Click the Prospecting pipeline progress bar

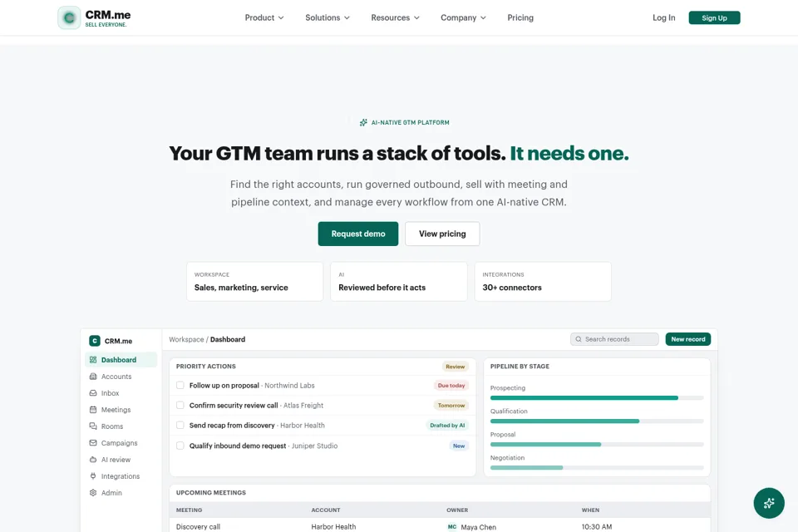(597, 398)
